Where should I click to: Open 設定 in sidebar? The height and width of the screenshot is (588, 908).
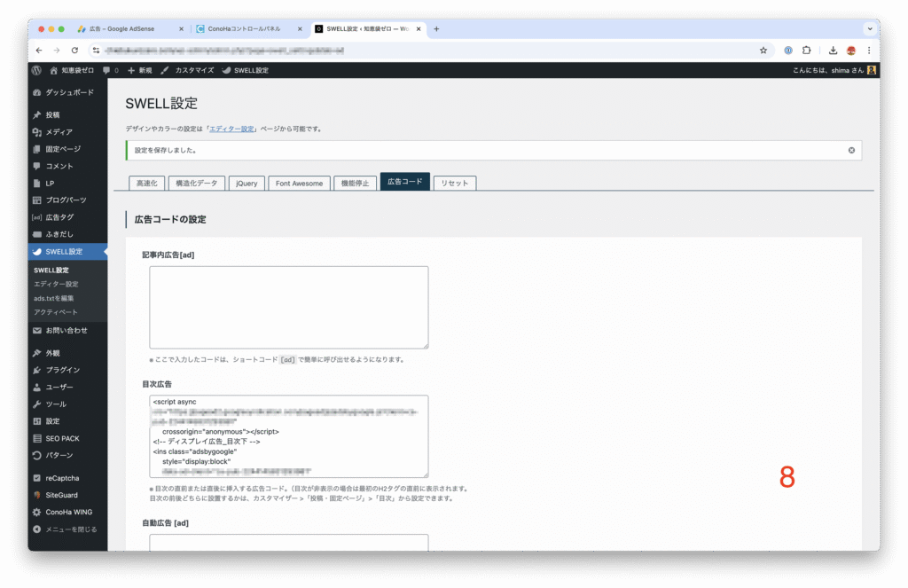pyautogui.click(x=67, y=421)
